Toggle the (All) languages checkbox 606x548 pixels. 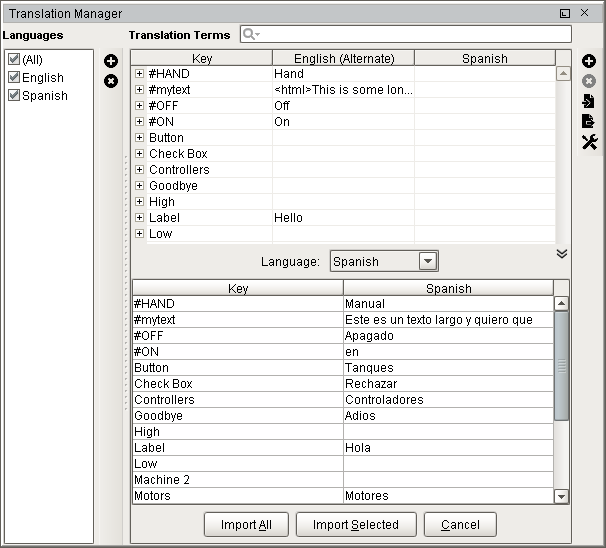click(x=14, y=60)
